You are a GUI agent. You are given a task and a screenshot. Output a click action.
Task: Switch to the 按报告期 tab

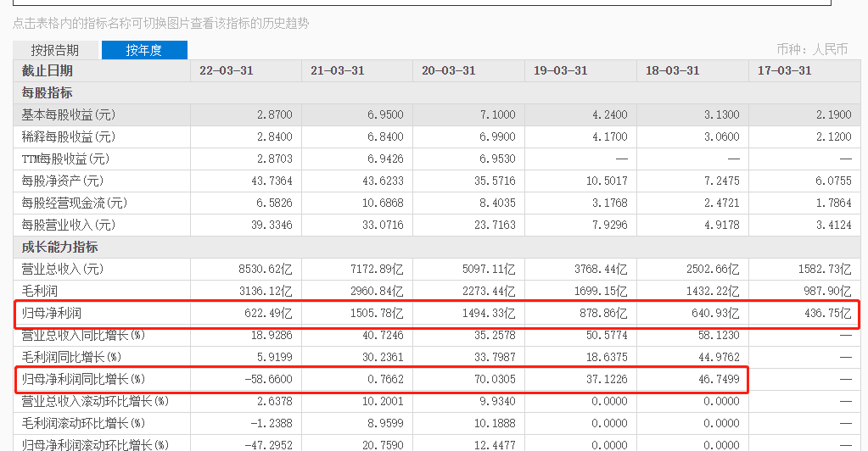point(55,50)
